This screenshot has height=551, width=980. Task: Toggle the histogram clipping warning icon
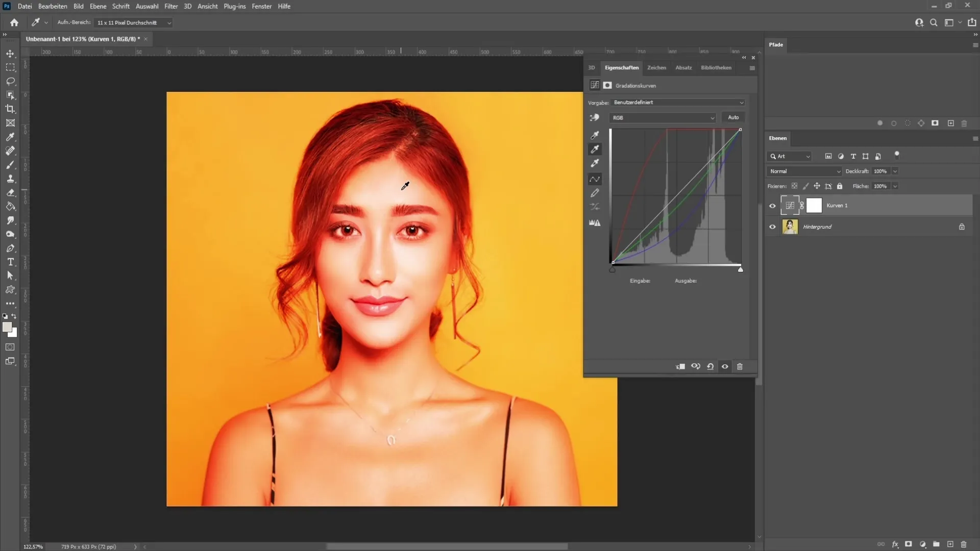[x=596, y=223]
